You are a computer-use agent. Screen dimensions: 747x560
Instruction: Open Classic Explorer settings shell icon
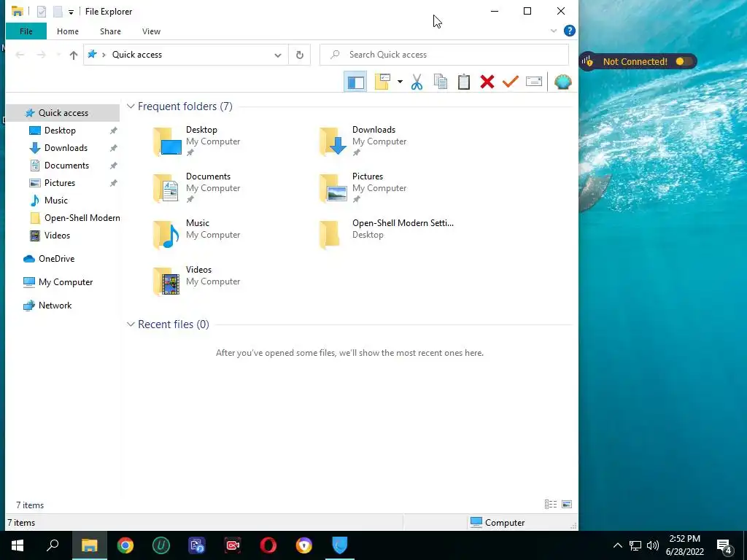point(563,82)
